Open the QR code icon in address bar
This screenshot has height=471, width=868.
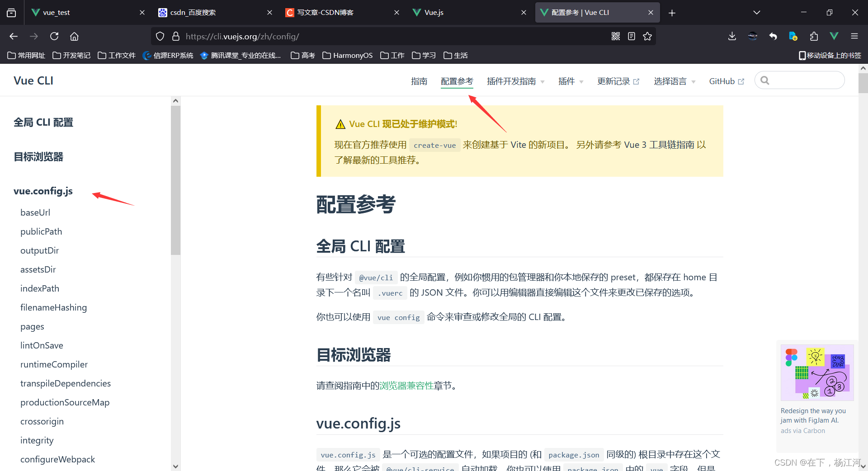[x=616, y=36]
